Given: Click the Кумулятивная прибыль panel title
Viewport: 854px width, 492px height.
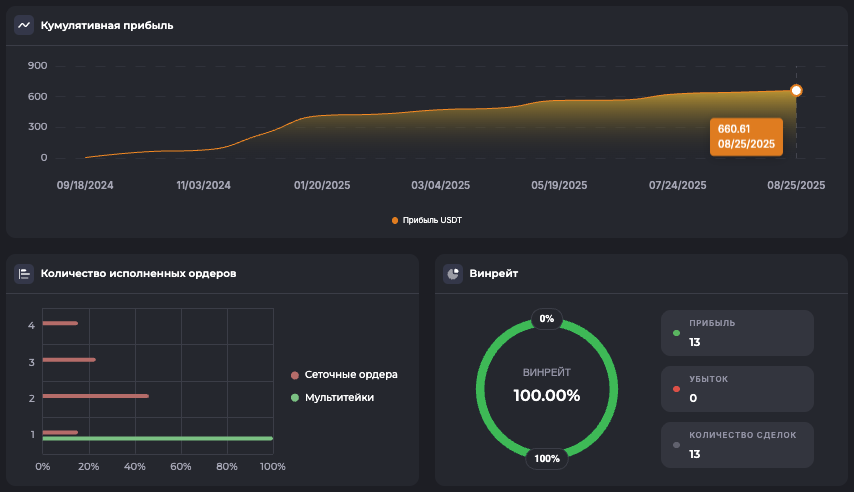Looking at the screenshot, I should (x=106, y=25).
